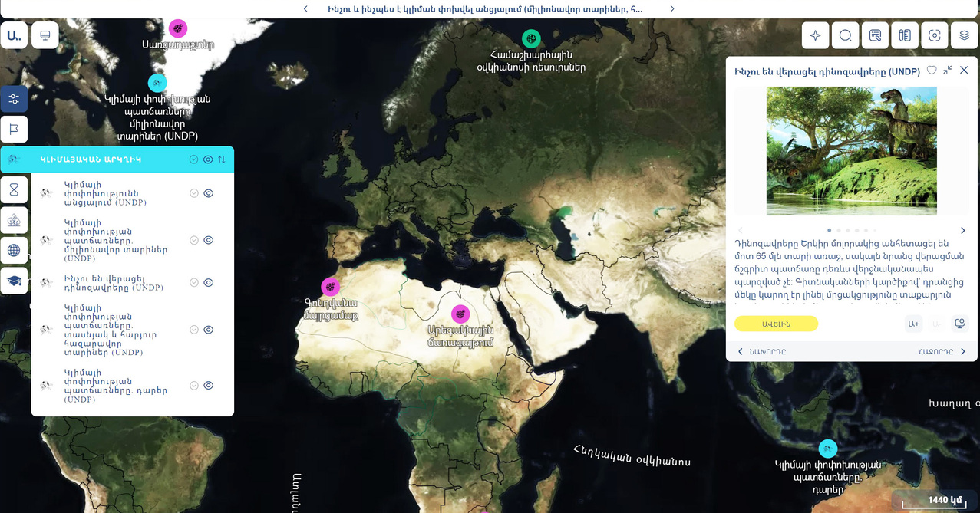Collapse the dinosaur info panel
Viewport: 980px width, 513px height.
[x=948, y=70]
